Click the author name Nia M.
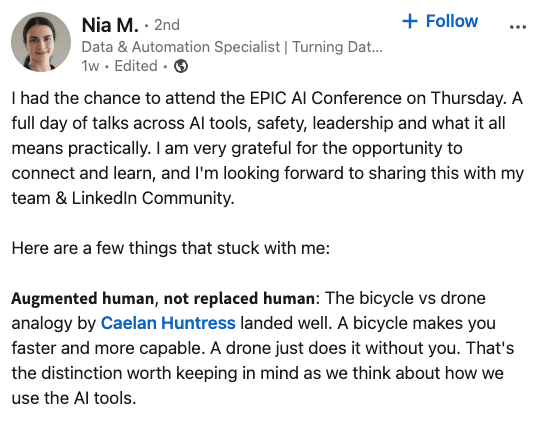Image resolution: width=538 pixels, height=425 pixels. point(110,25)
